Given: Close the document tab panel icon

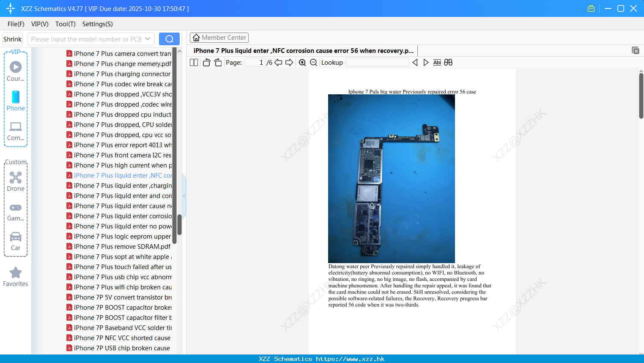Looking at the screenshot, I should [635, 50].
